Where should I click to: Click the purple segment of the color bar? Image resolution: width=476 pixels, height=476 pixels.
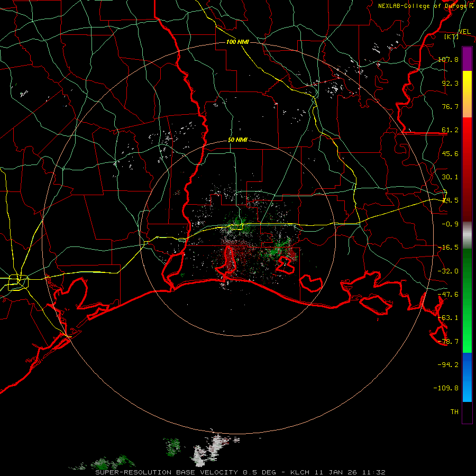(467, 59)
